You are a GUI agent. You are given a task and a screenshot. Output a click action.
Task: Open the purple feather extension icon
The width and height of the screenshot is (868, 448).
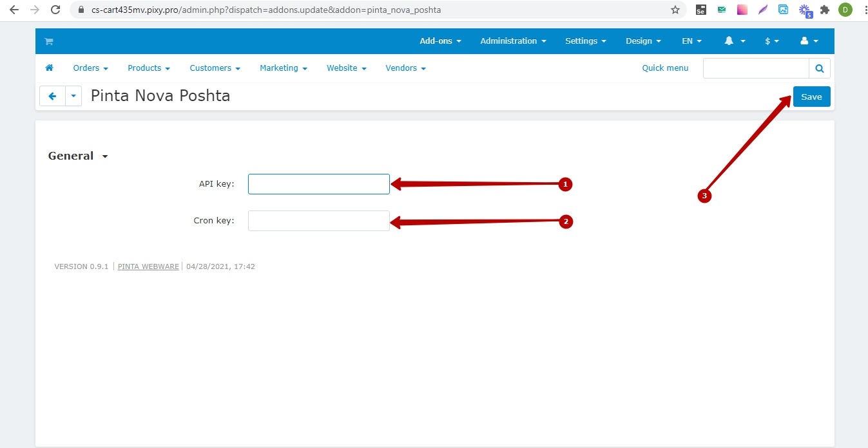point(763,10)
